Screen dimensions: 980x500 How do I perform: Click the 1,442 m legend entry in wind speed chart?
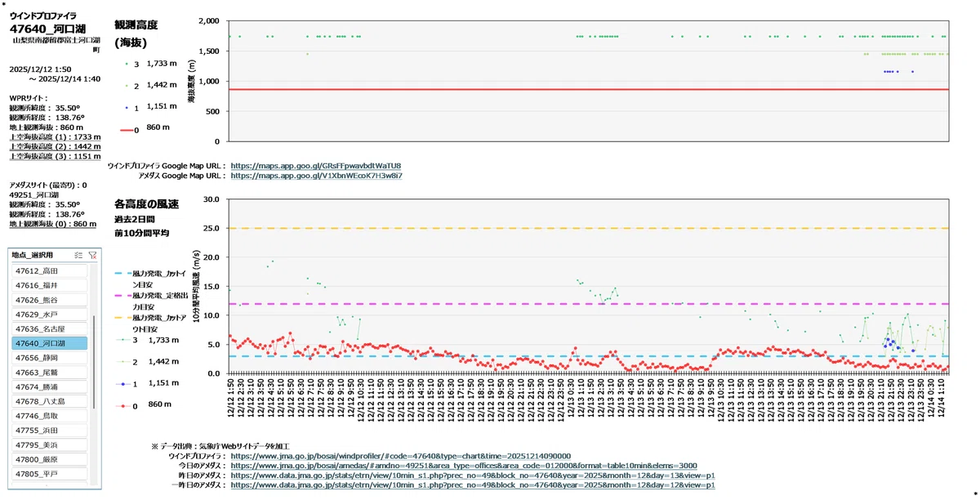[x=145, y=361]
